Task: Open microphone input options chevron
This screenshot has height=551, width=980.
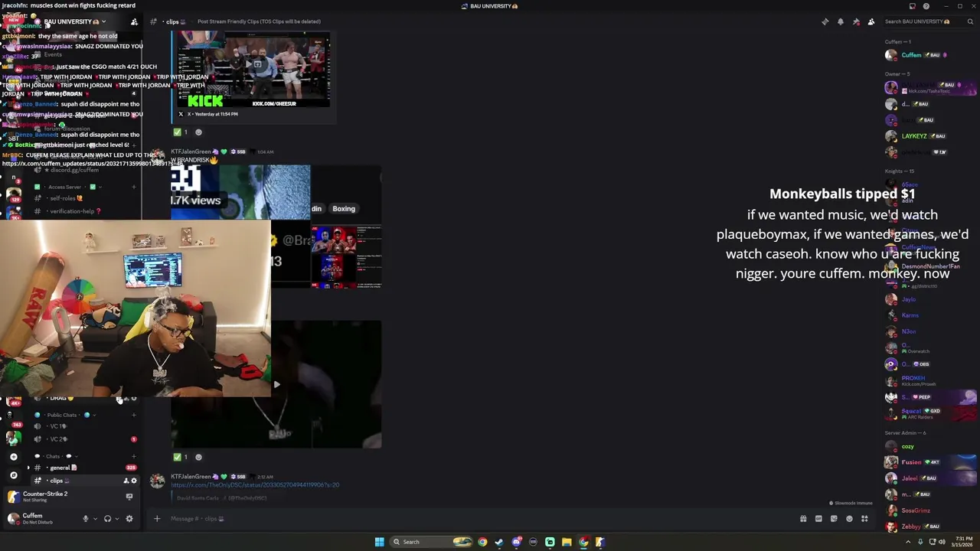Action: [x=95, y=519]
